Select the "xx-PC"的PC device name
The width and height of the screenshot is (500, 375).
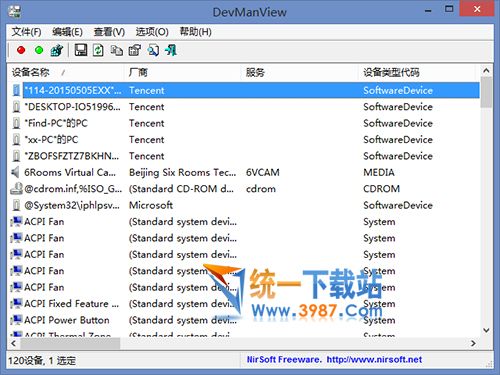pyautogui.click(x=51, y=140)
